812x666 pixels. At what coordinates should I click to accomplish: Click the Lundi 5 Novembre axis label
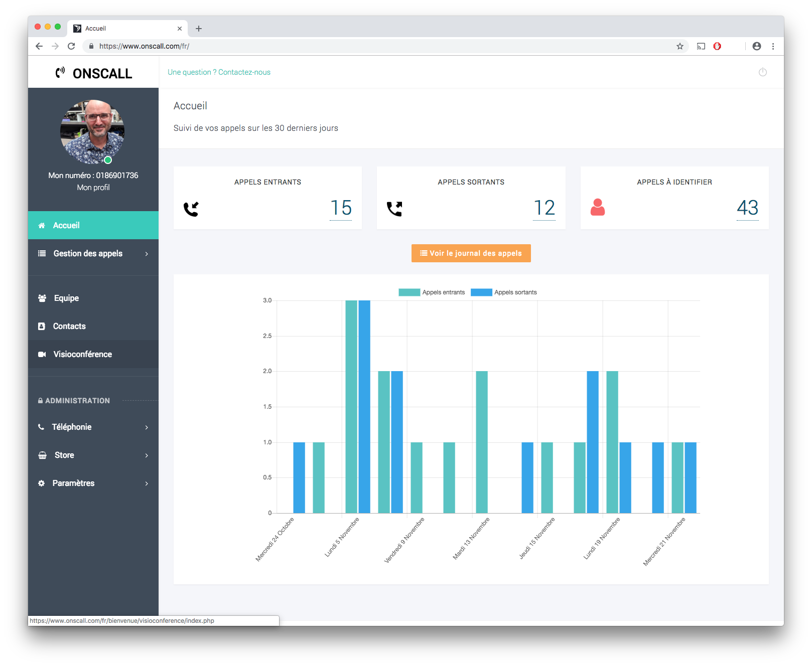point(342,537)
